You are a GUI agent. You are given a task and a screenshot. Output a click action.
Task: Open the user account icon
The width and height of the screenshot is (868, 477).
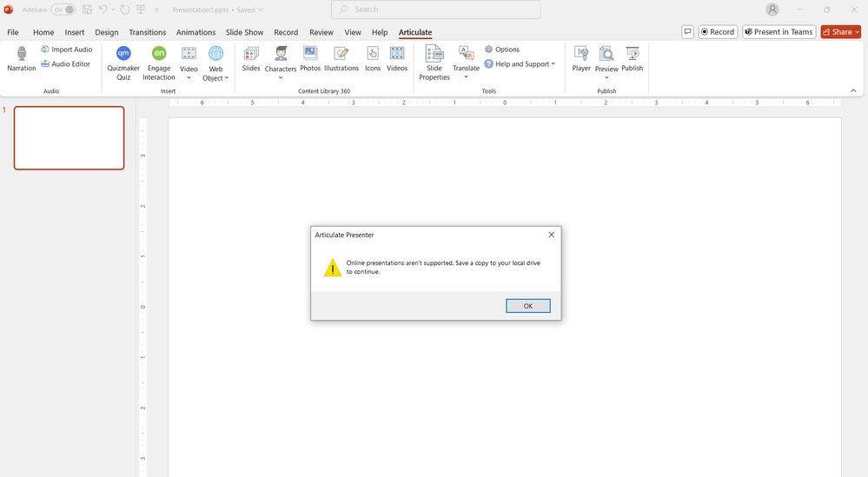click(x=772, y=10)
